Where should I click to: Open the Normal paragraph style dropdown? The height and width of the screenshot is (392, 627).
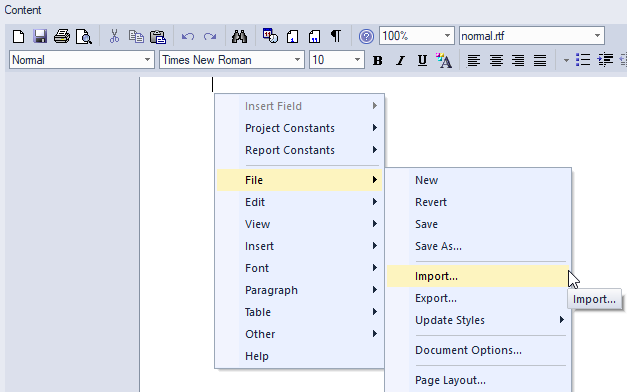[147, 60]
